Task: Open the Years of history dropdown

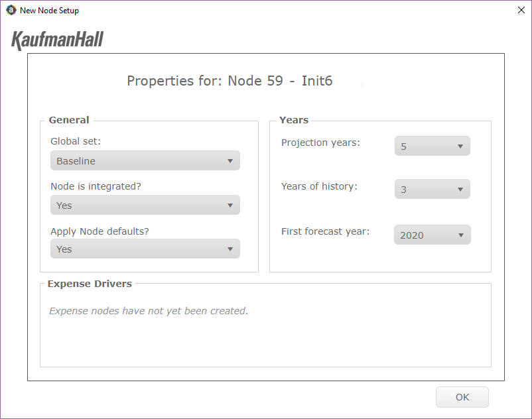Action: click(x=432, y=189)
